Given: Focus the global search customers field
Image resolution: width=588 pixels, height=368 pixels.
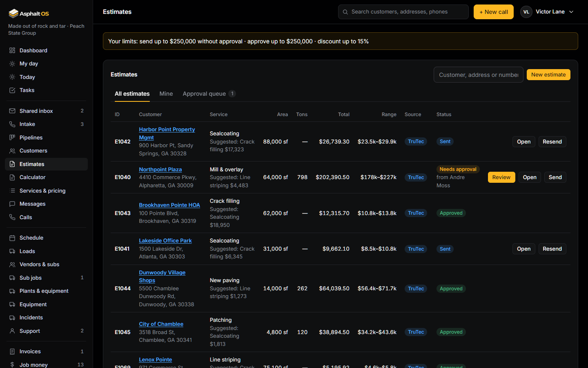Looking at the screenshot, I should click(403, 12).
